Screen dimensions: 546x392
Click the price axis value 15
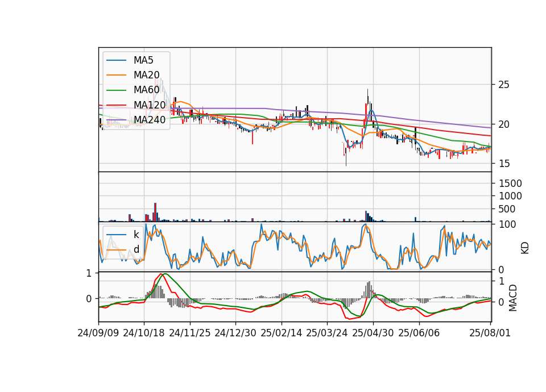(x=504, y=164)
